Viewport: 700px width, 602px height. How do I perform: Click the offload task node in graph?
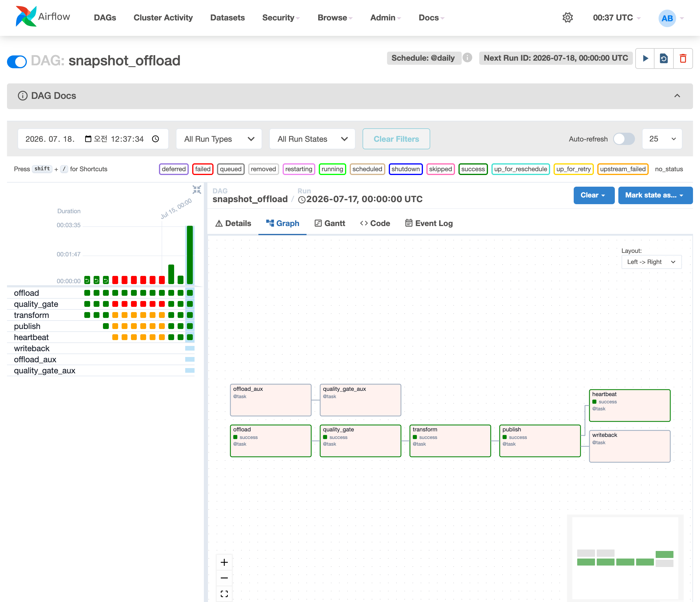coord(271,440)
